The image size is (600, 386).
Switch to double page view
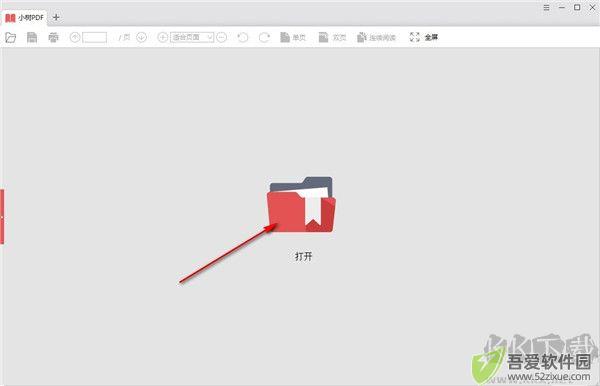click(332, 37)
